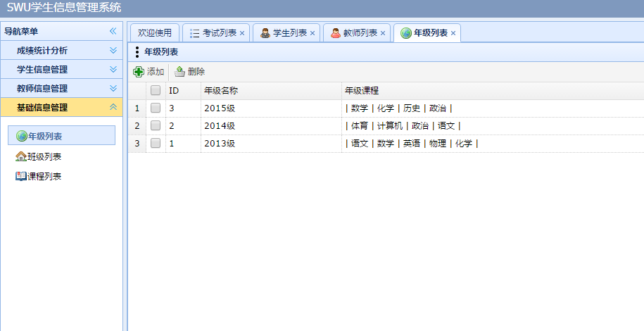This screenshot has width=644, height=331.
Task: Click student icon on 学生列表 tab
Action: pyautogui.click(x=265, y=33)
